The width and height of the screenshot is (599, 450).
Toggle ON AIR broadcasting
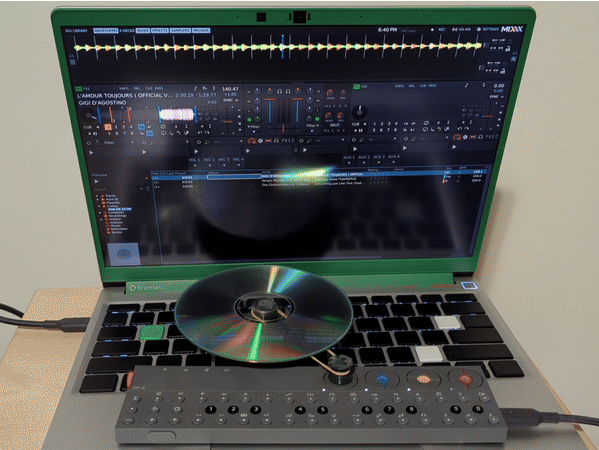(x=461, y=29)
